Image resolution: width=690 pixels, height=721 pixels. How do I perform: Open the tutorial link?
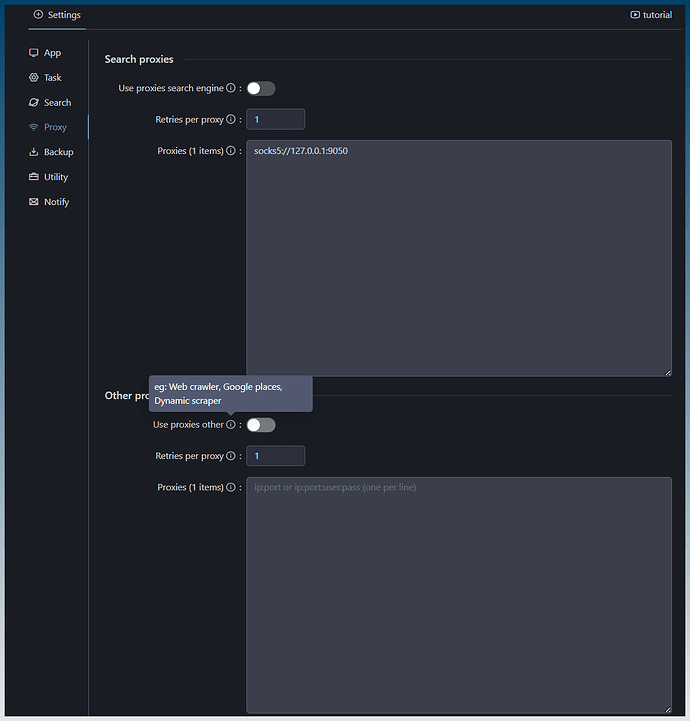click(651, 15)
